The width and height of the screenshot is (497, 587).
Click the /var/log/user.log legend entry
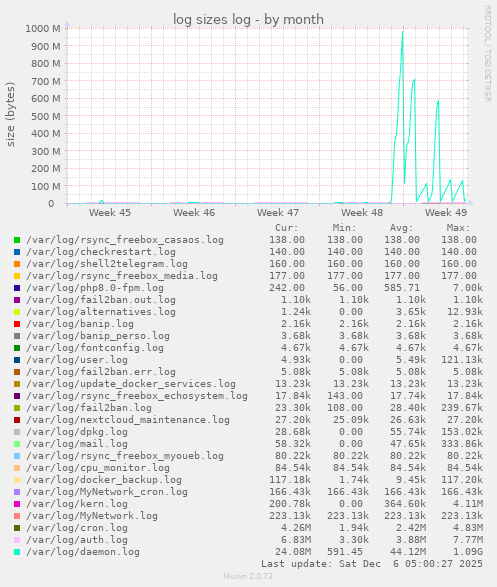77,360
